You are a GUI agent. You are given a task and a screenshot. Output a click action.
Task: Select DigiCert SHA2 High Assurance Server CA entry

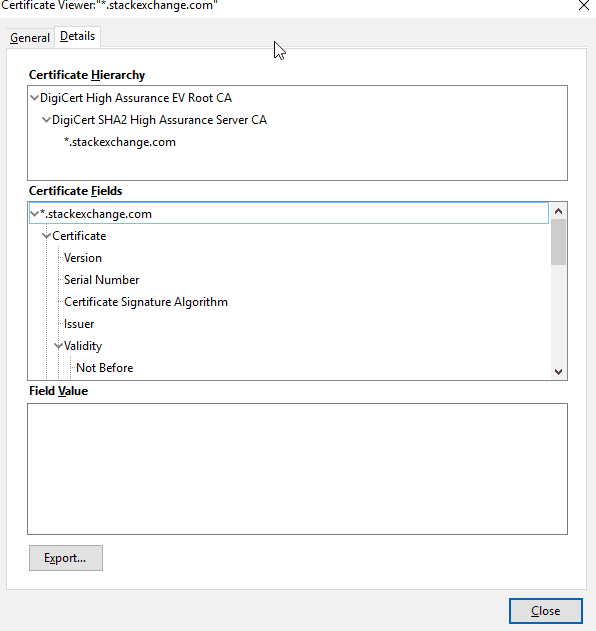pos(159,120)
